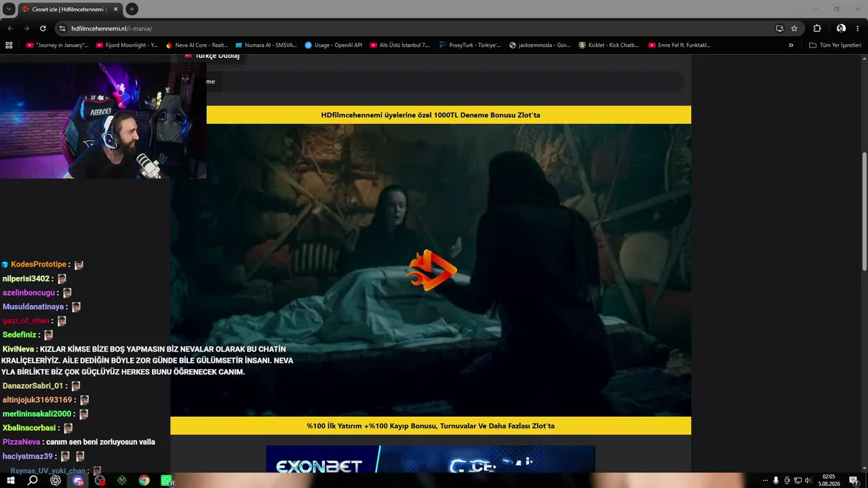
Task: Click merlininsakali2000 username in chat
Action: click(37, 414)
